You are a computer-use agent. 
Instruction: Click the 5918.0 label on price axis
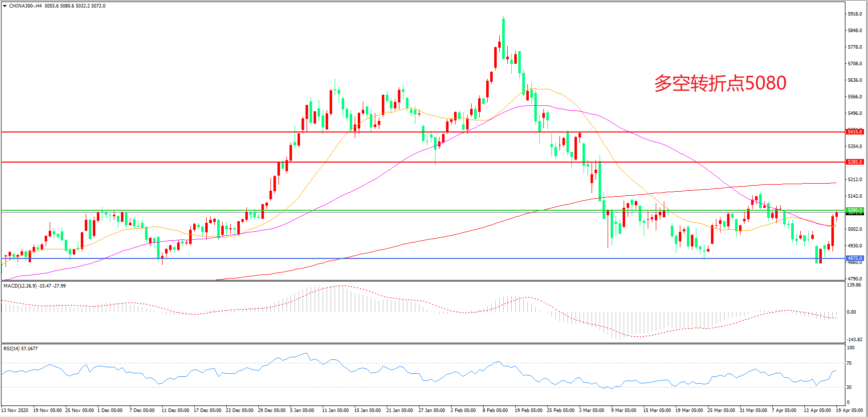(x=854, y=14)
